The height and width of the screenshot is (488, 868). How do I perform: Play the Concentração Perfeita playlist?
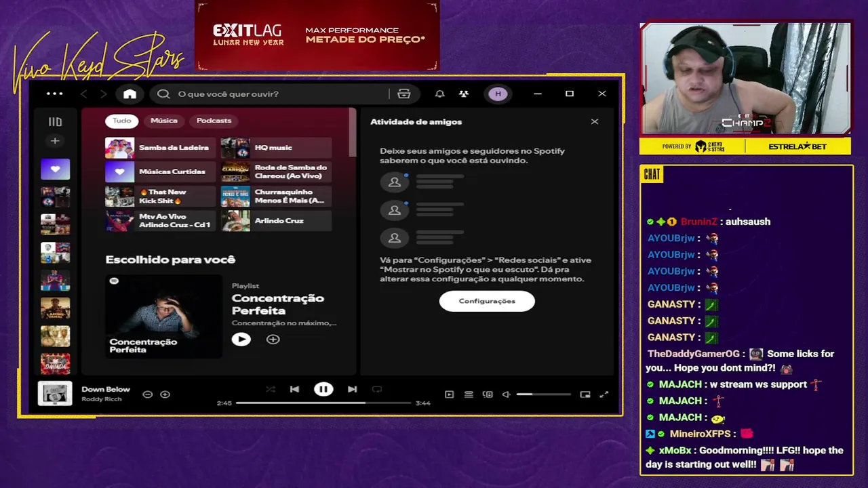point(241,339)
